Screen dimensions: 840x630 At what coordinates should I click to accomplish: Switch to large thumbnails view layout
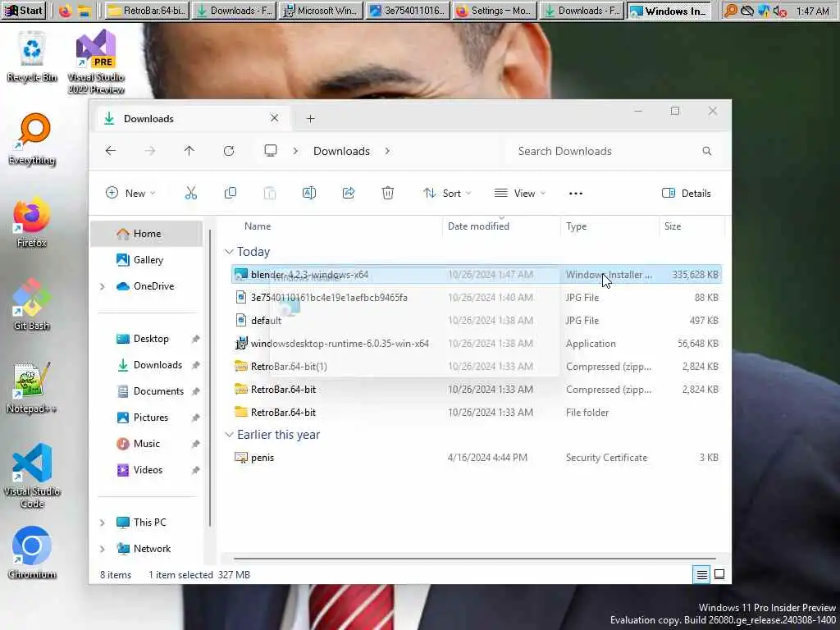click(719, 574)
